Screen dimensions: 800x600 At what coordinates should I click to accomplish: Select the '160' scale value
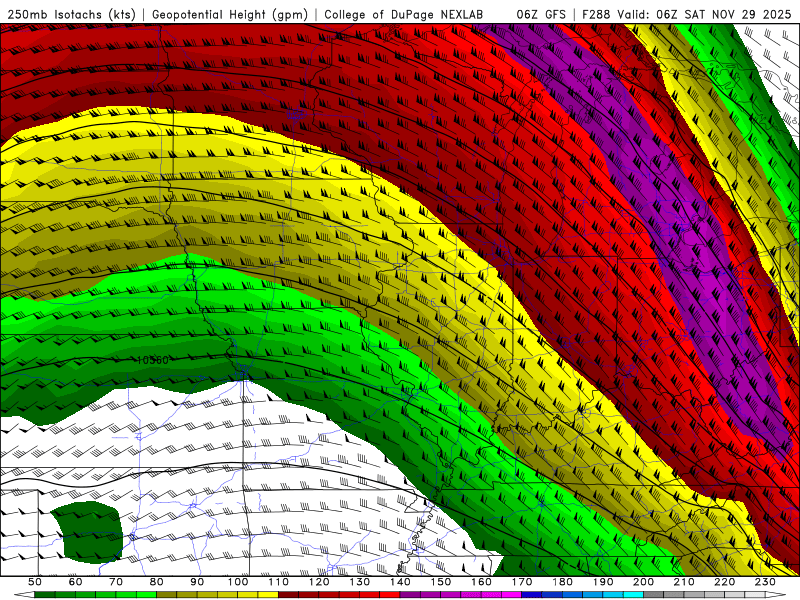[x=481, y=582]
